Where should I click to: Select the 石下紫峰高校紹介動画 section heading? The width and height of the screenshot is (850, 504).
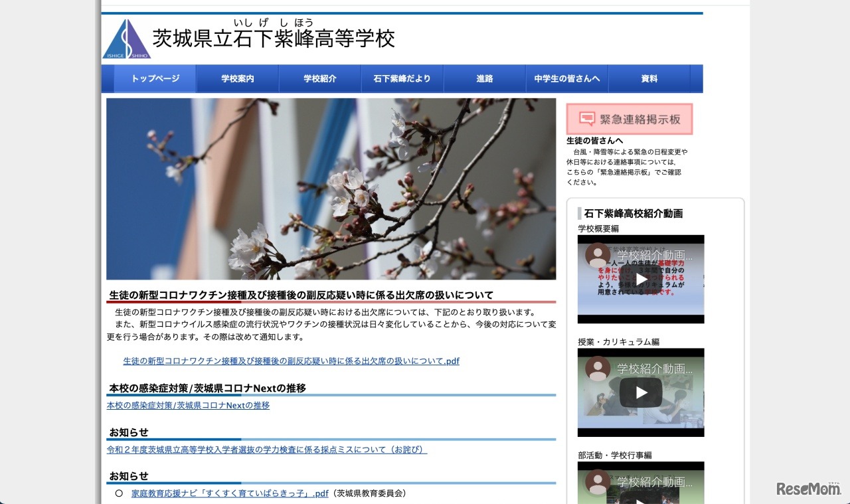coord(634,213)
